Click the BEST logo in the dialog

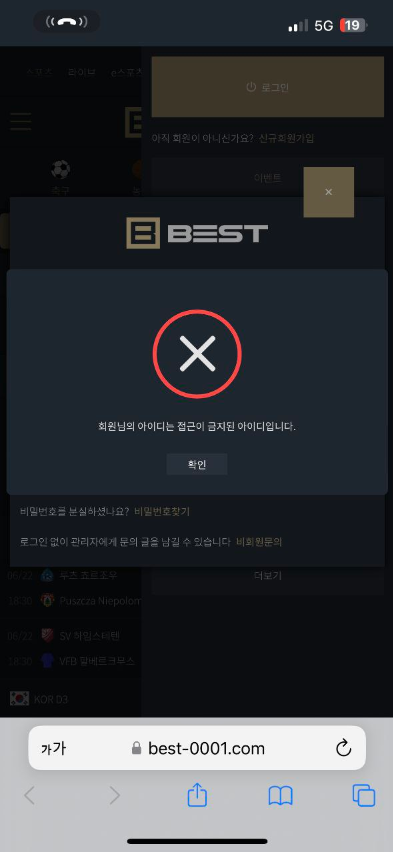(x=197, y=233)
